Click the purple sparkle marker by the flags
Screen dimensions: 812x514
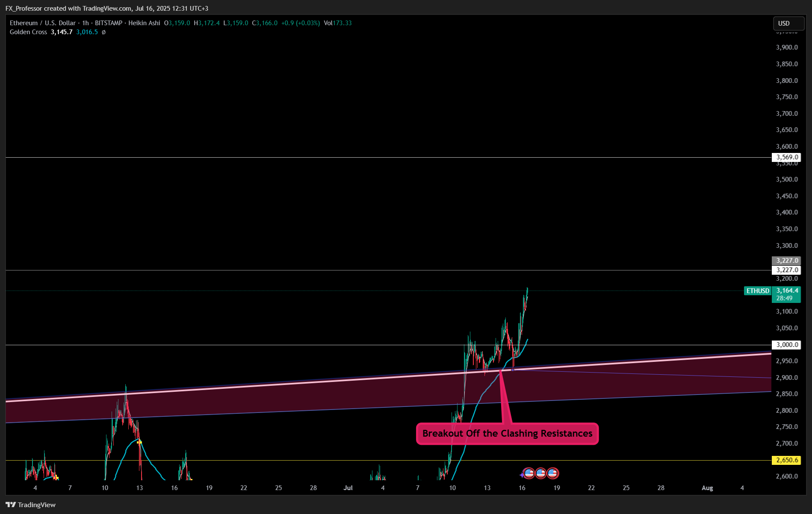click(522, 475)
